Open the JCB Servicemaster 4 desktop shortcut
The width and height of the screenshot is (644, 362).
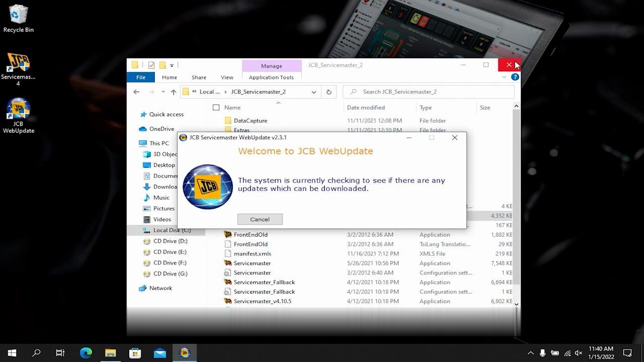18,69
